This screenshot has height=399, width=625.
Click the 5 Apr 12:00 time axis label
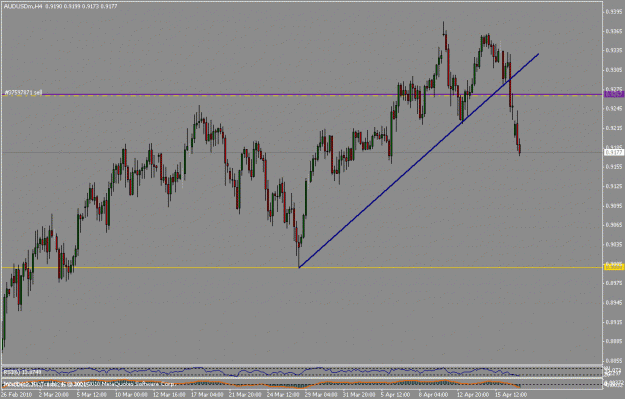(x=396, y=395)
